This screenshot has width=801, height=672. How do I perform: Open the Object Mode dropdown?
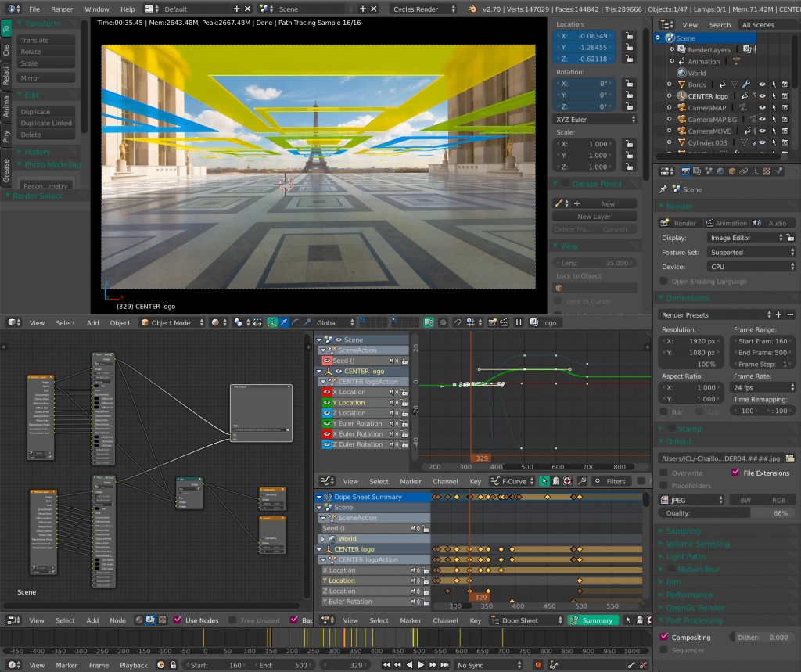click(x=171, y=322)
